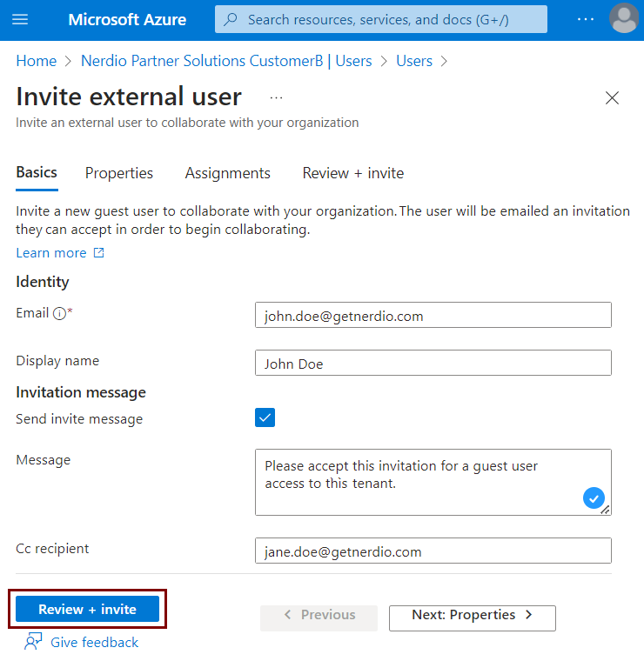Click the Invitation message heading

(x=81, y=392)
